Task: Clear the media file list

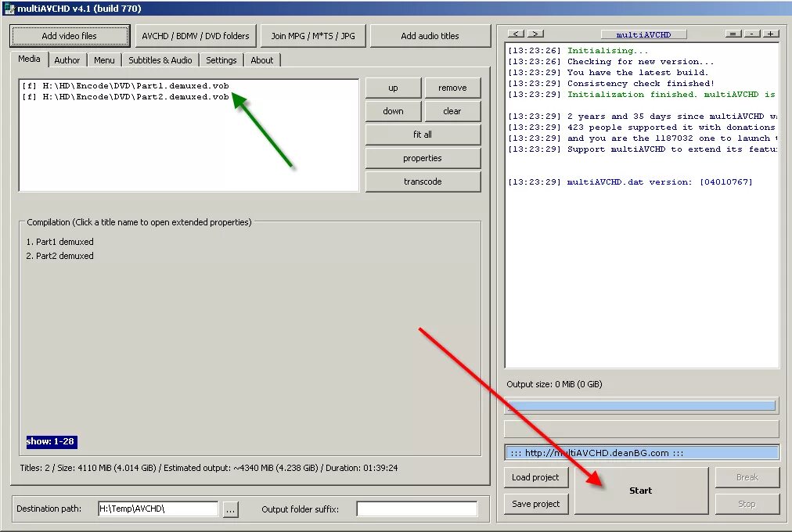Action: click(452, 111)
